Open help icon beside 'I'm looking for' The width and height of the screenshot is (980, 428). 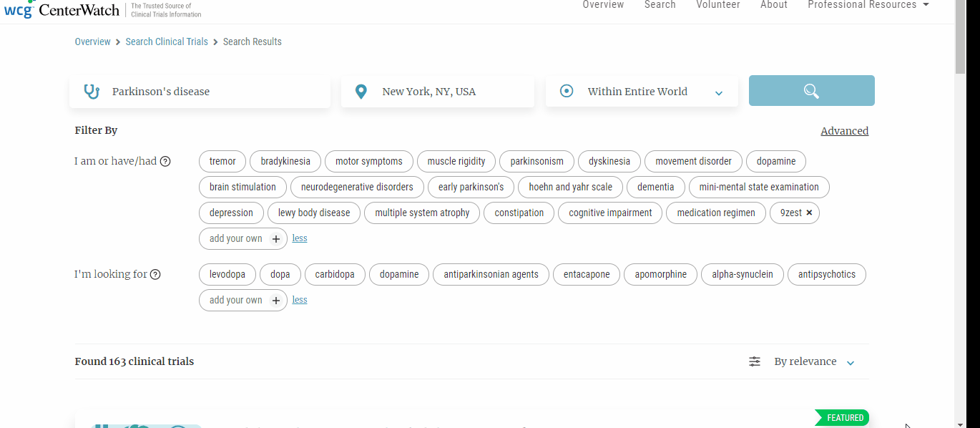click(155, 275)
